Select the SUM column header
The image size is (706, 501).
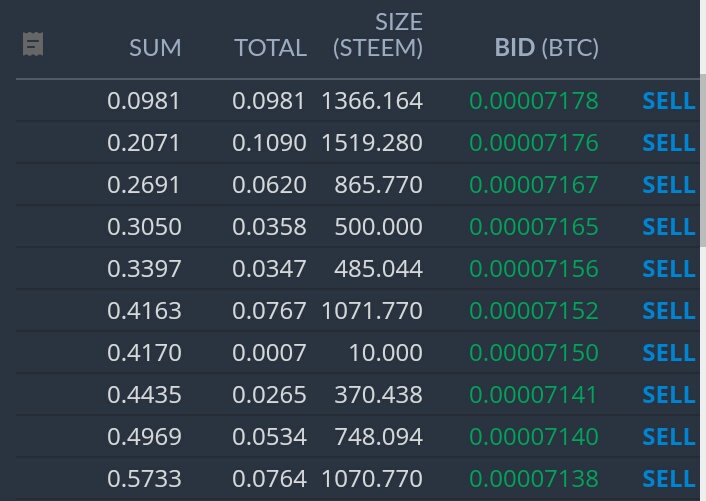pos(155,48)
